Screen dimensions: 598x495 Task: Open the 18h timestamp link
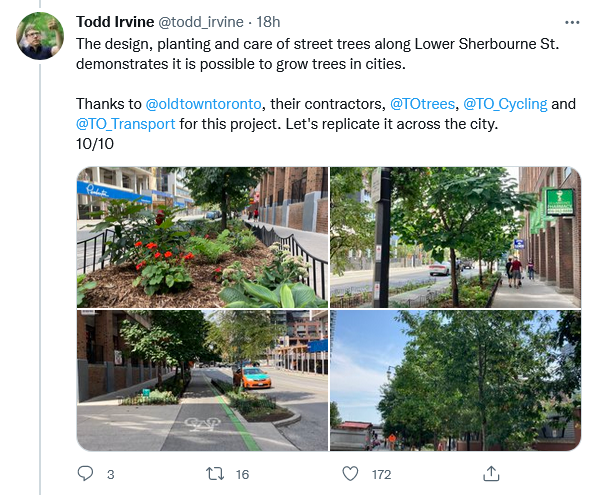coord(268,22)
